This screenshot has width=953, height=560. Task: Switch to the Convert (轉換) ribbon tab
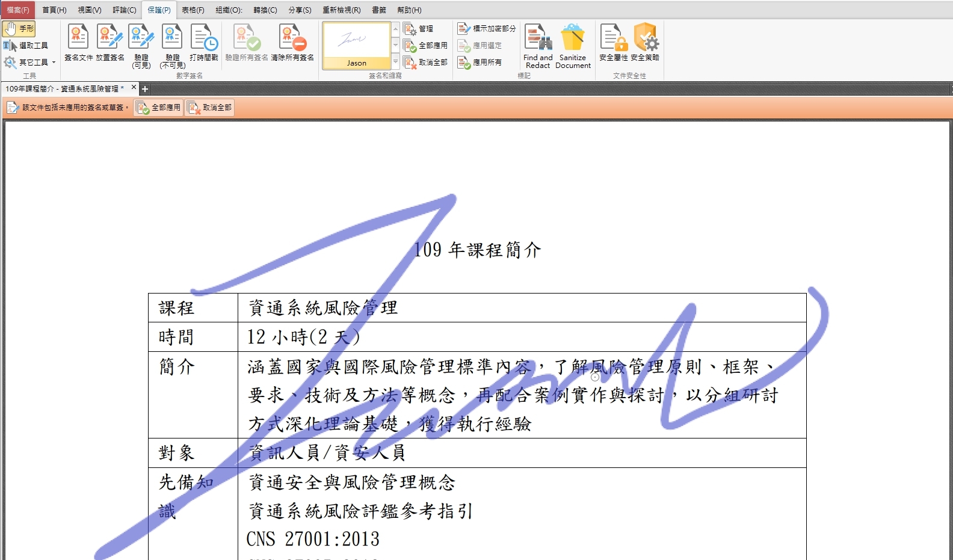click(265, 10)
